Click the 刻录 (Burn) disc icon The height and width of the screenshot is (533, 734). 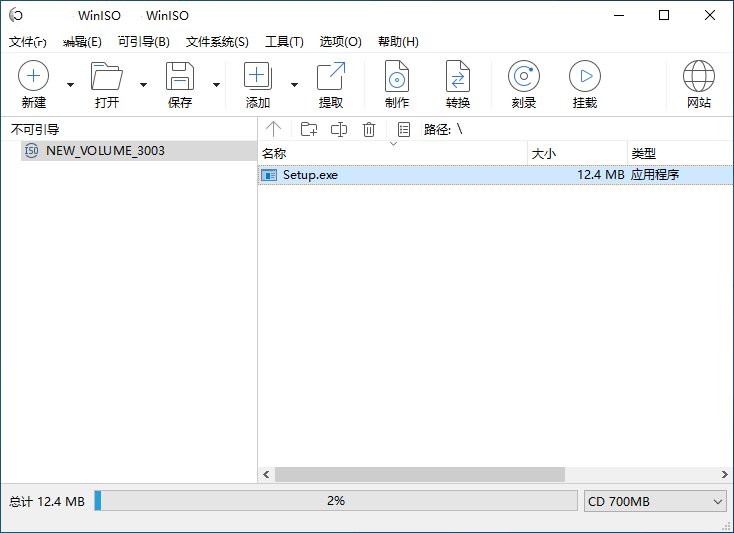tap(524, 76)
